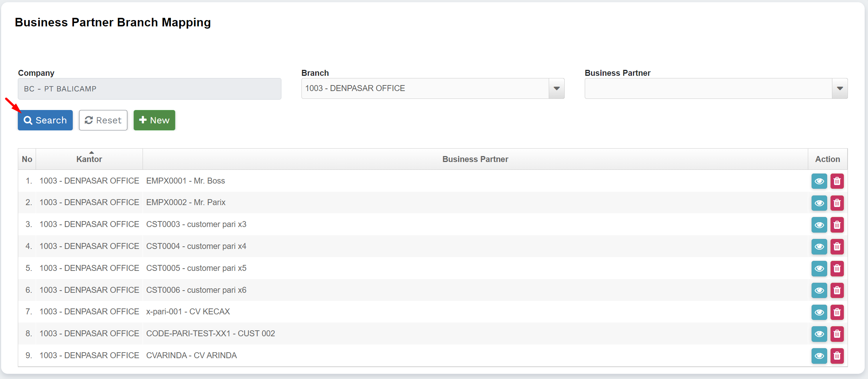This screenshot has height=379, width=868.
Task: Expand the Business Partner dropdown arrow
Action: [x=839, y=88]
